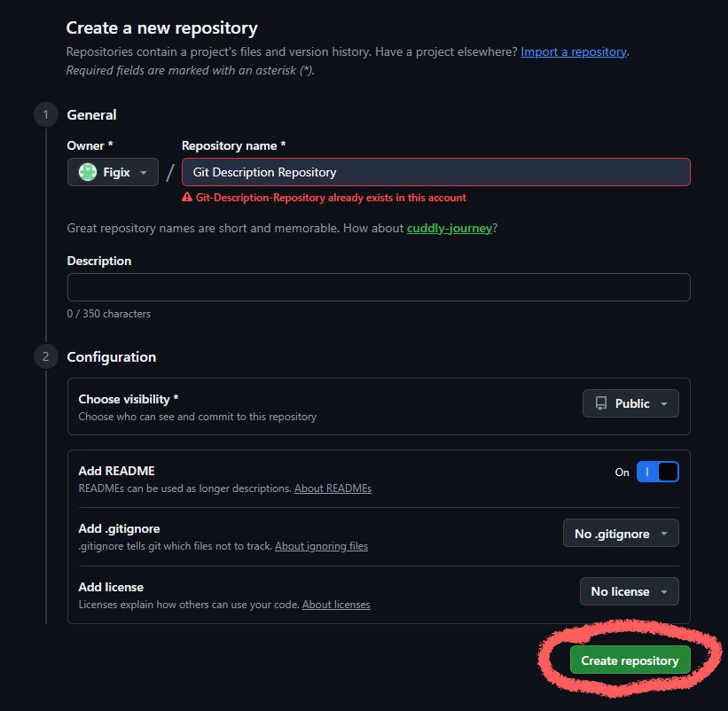728x711 pixels.
Task: Open the No .gitignore template dropdown
Action: pyautogui.click(x=621, y=534)
